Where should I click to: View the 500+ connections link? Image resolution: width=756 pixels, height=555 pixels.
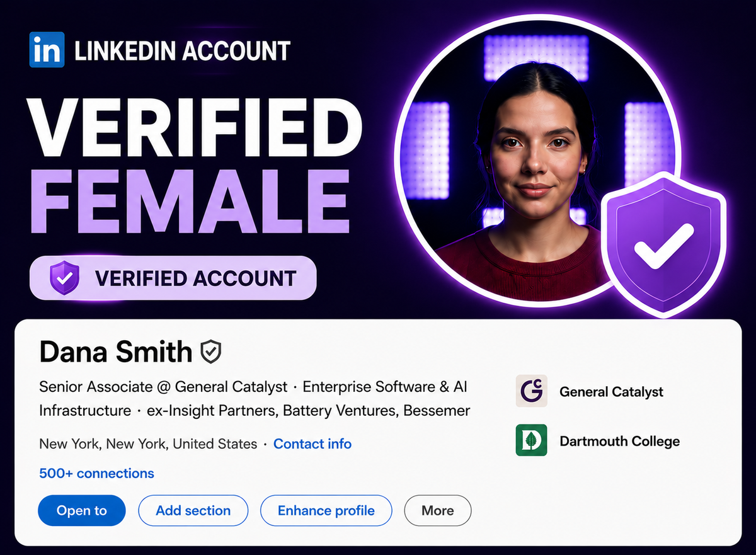click(96, 473)
